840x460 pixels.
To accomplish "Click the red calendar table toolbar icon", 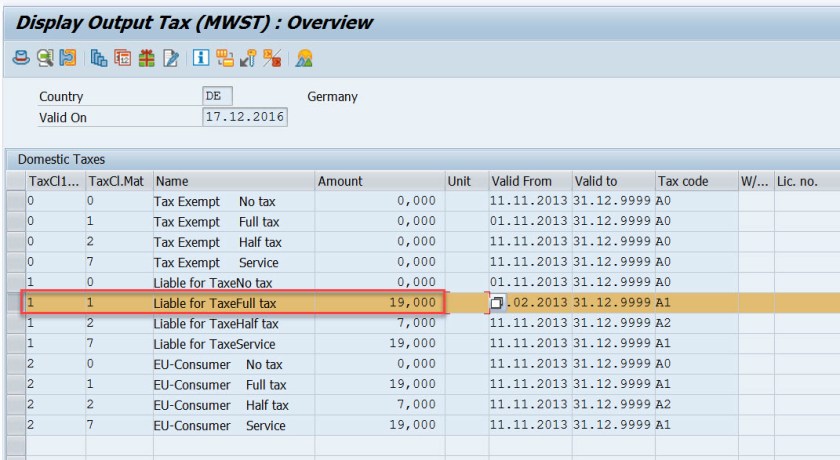I will point(122,59).
